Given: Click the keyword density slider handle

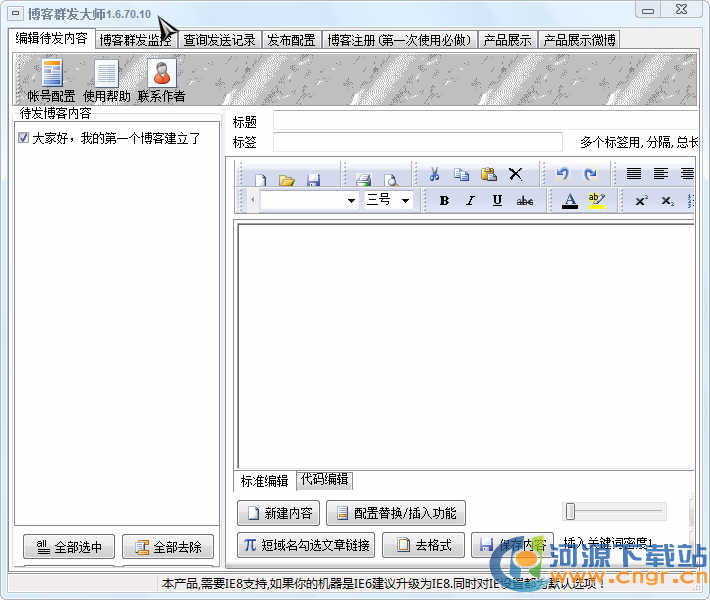Looking at the screenshot, I should point(570,511).
